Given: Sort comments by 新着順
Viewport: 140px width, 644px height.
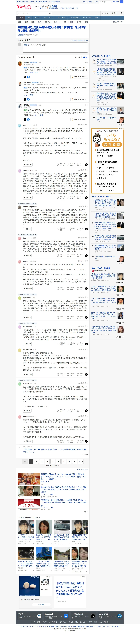Looking at the screenshot, I should tap(85, 57).
